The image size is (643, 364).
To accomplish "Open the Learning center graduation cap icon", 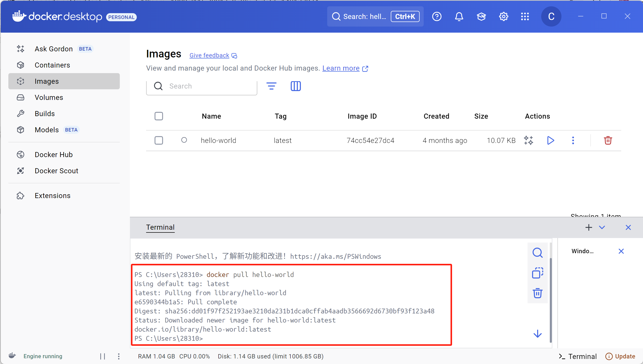I will (481, 17).
